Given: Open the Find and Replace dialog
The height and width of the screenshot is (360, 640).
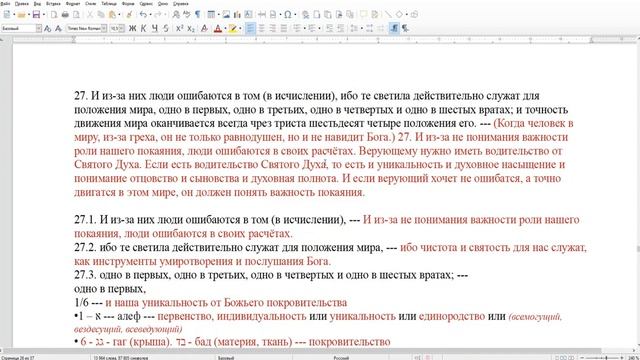Looking at the screenshot, I should (176, 15).
